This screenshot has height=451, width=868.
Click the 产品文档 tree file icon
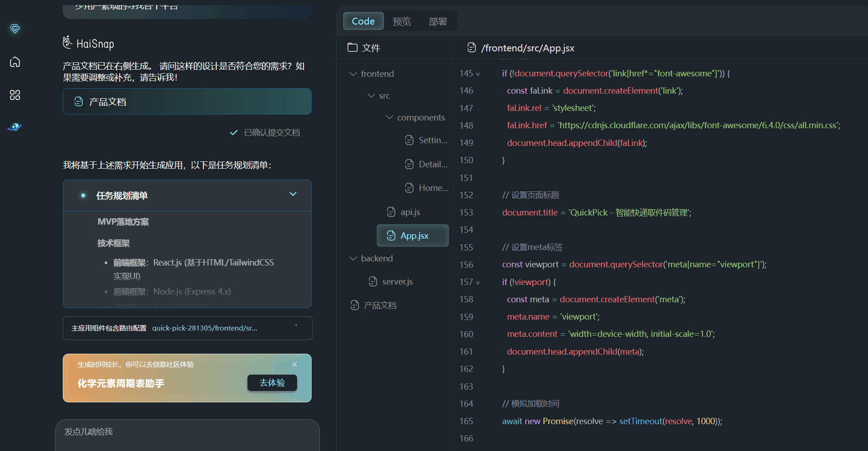pos(355,305)
